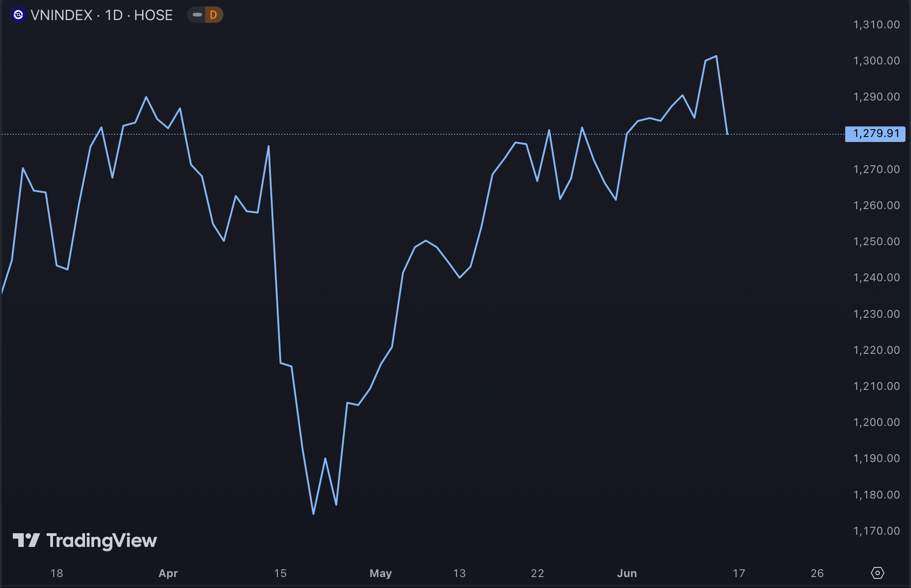The width and height of the screenshot is (911, 588).
Task: Click the 13 date label on time axis
Action: 459,573
